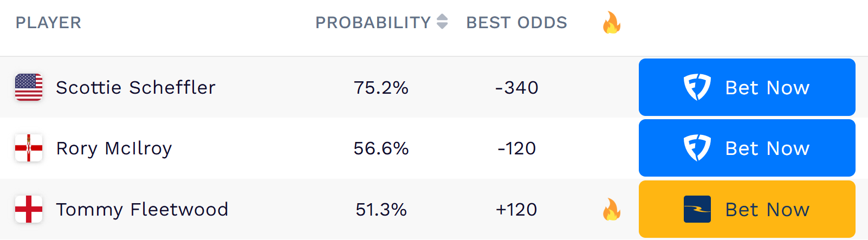Screen dimensions: 868x240
Task: Click the Player column header
Action: (x=48, y=23)
